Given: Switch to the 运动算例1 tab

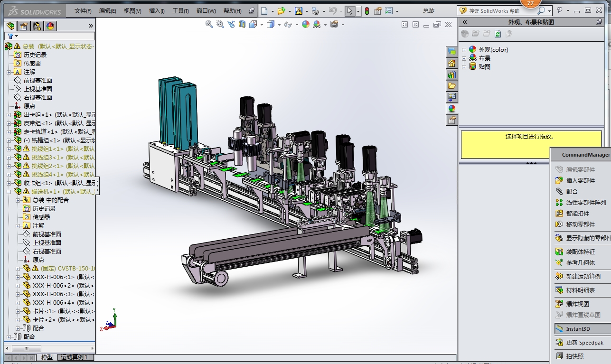Looking at the screenshot, I should 74,357.
